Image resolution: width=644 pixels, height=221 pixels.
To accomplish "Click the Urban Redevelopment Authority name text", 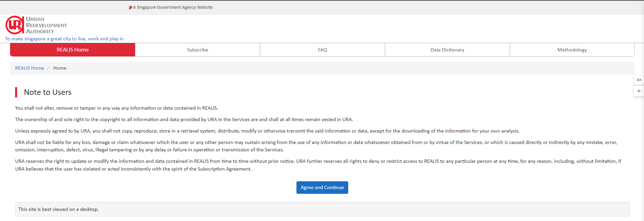I will (46, 25).
